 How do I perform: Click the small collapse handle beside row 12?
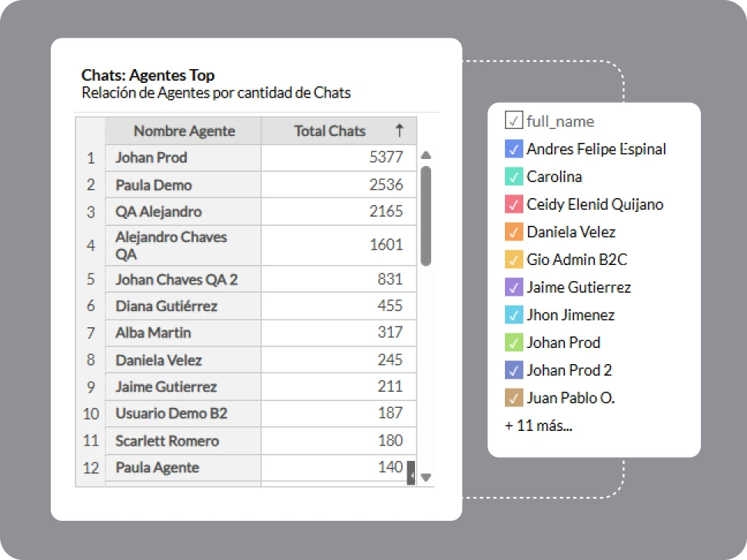pos(411,476)
